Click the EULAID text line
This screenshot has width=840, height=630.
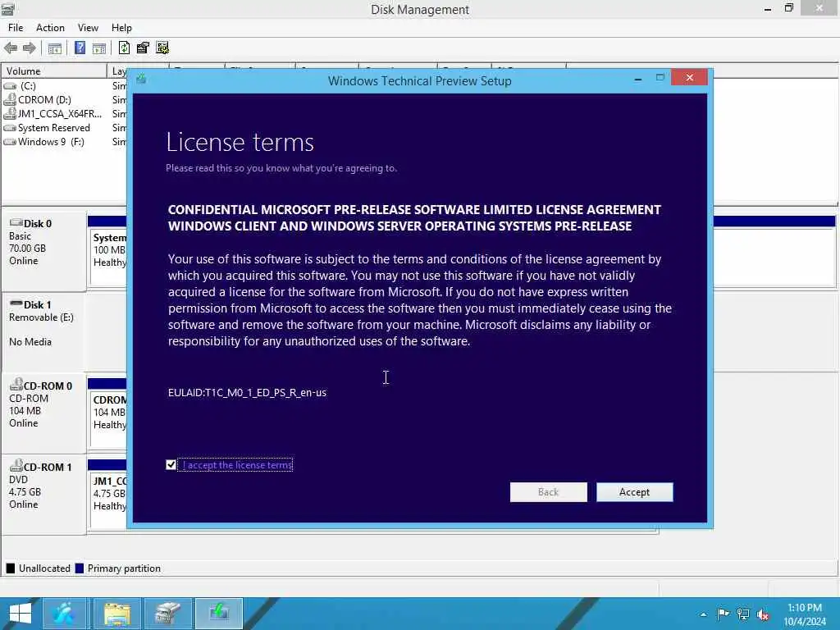point(247,393)
